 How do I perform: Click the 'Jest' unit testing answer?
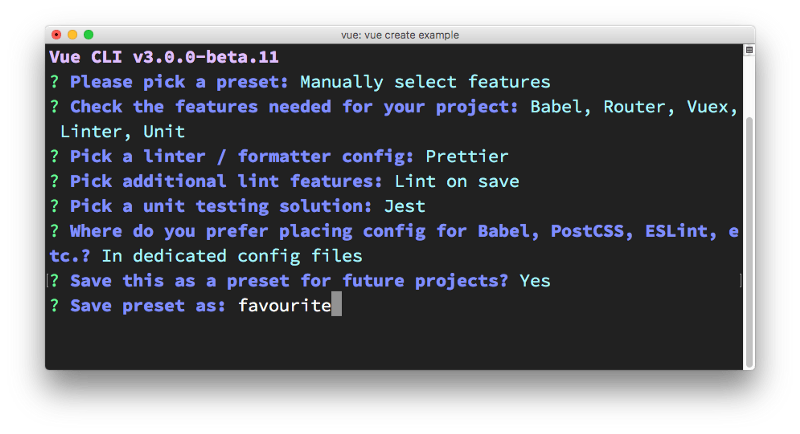point(405,206)
